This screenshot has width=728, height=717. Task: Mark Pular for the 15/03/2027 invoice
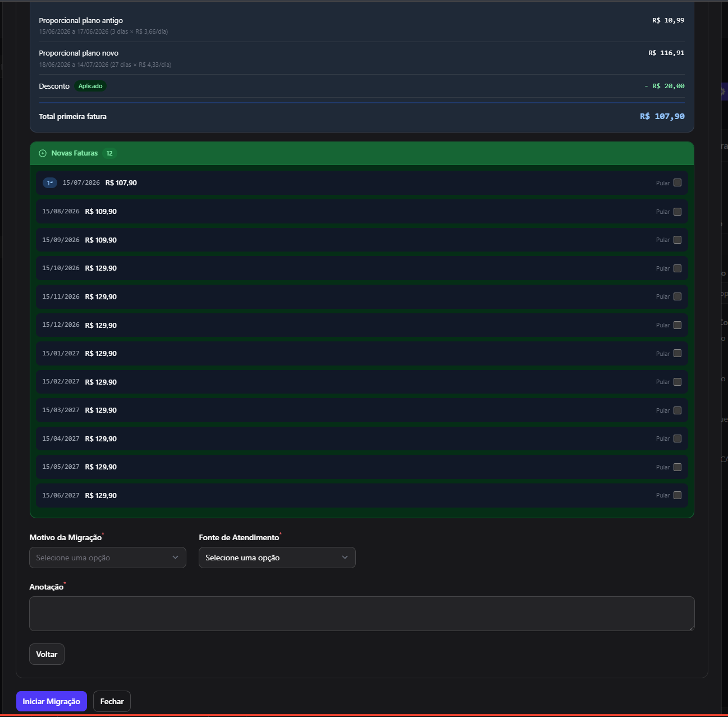(x=677, y=410)
